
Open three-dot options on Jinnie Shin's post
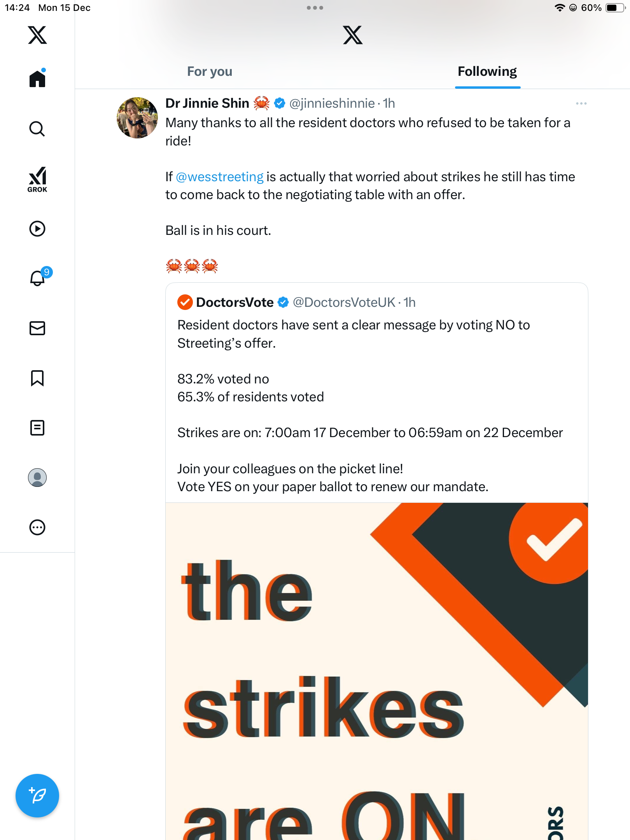pos(581,103)
